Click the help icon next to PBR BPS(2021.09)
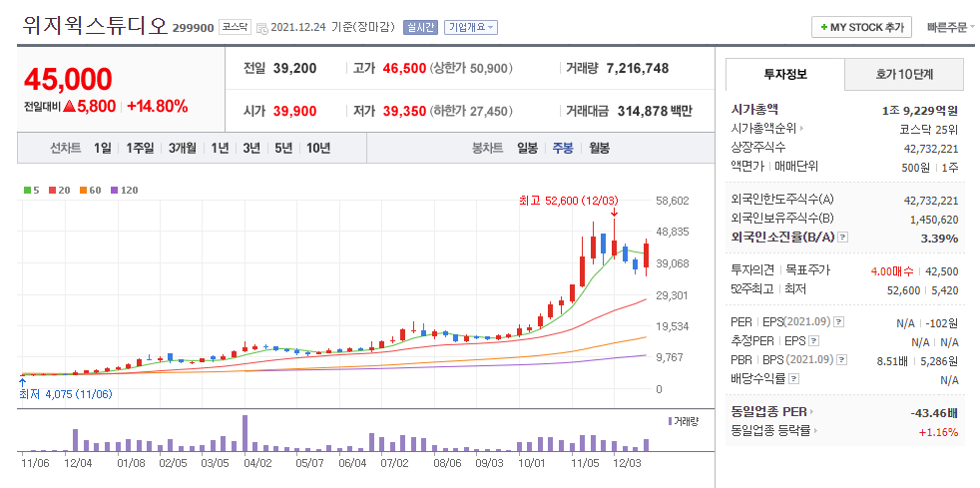Screen dimensions: 980x488 (x=842, y=360)
